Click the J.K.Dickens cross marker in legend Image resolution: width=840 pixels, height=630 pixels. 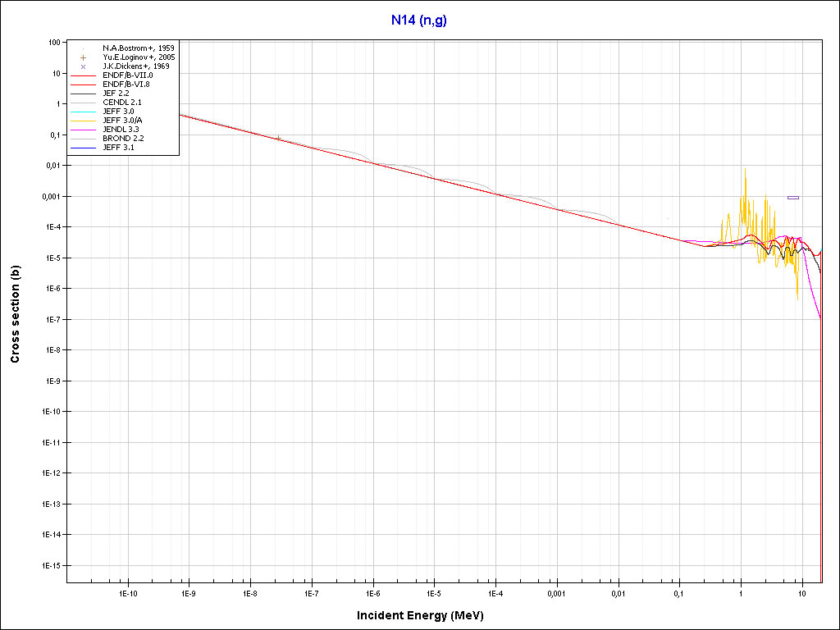pyautogui.click(x=84, y=66)
